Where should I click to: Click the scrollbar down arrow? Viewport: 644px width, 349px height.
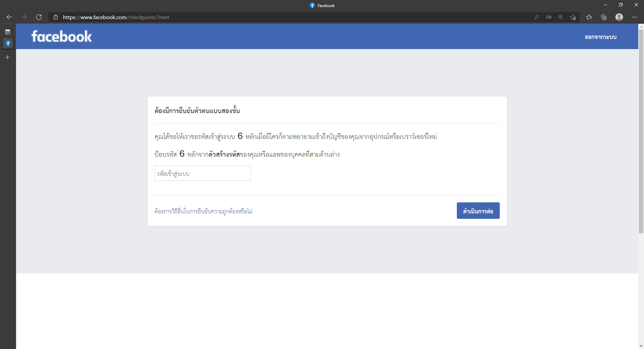tap(641, 346)
